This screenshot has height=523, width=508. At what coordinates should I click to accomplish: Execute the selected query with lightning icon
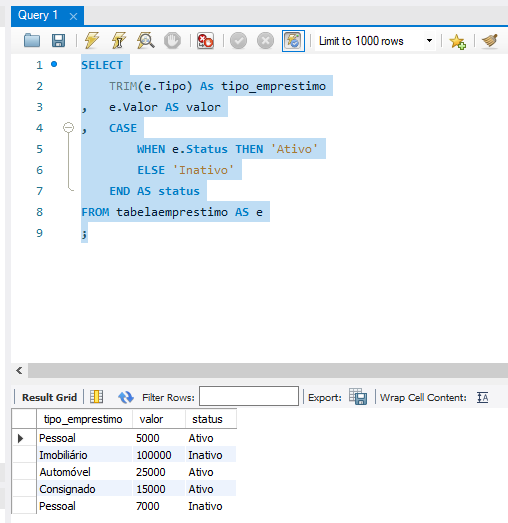pos(92,41)
